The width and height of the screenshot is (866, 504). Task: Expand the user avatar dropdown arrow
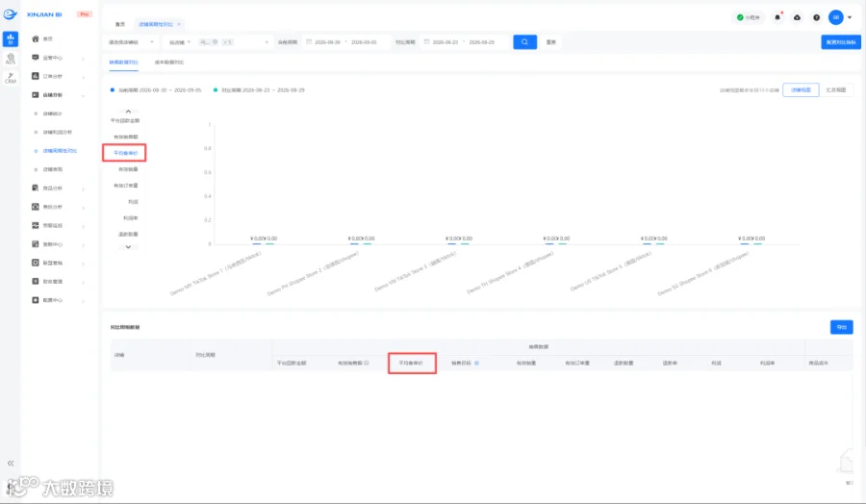click(x=850, y=17)
